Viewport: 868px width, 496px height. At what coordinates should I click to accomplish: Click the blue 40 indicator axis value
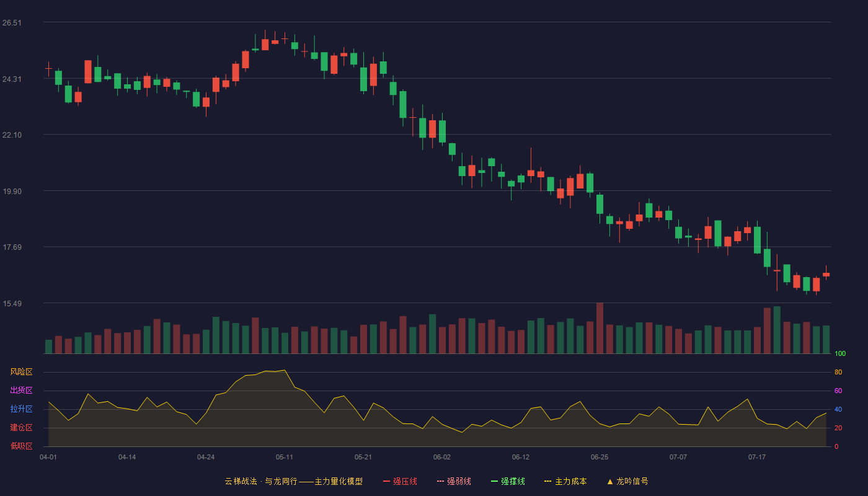coord(838,410)
